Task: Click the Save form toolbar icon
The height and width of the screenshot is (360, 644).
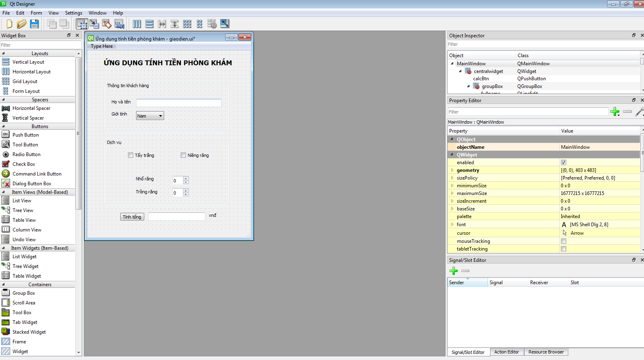Action: pyautogui.click(x=34, y=24)
